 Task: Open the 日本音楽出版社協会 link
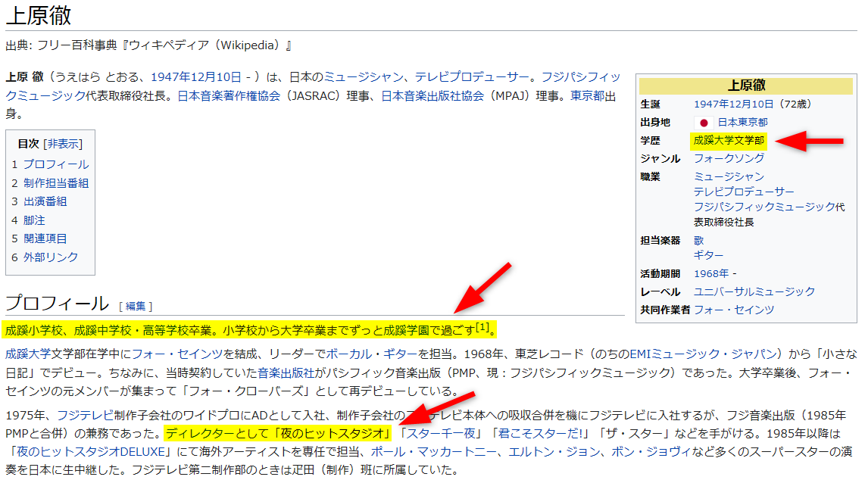tap(432, 96)
